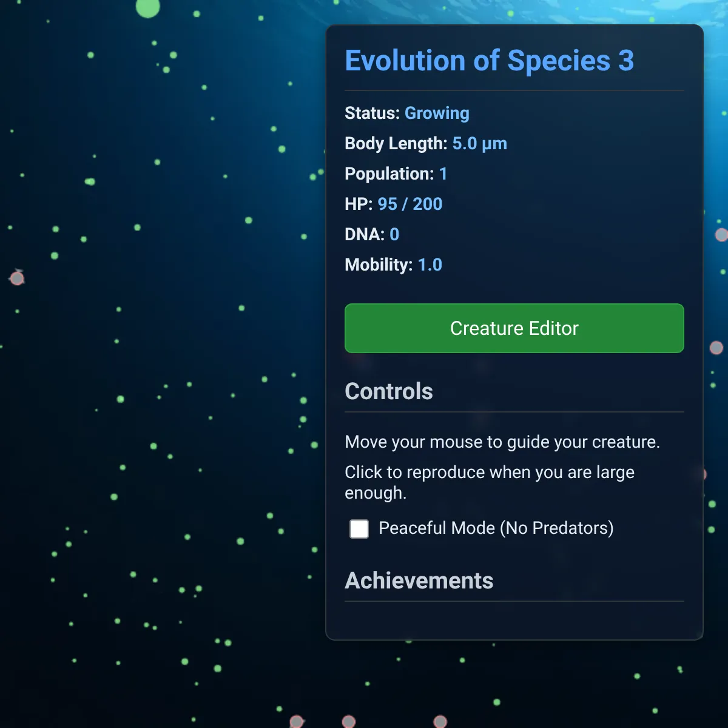Click the Body Length value 5.0 µm
Image resolution: width=728 pixels, height=728 pixels.
[479, 144]
